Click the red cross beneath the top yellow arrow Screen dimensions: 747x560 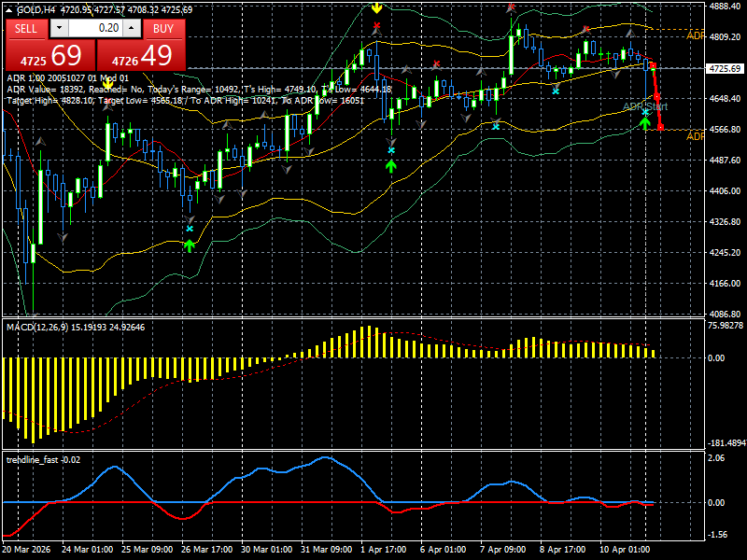pos(377,25)
